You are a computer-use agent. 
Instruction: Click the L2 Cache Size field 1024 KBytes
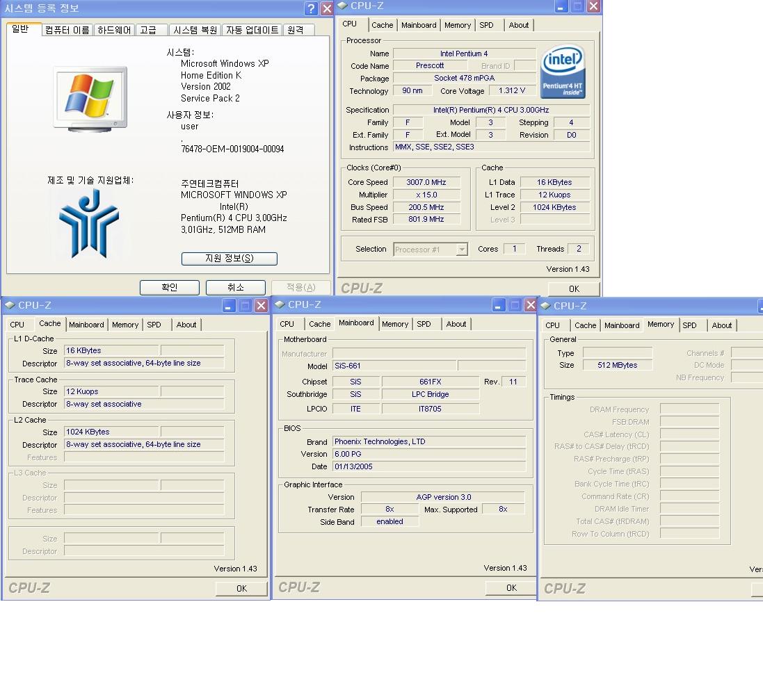click(111, 432)
